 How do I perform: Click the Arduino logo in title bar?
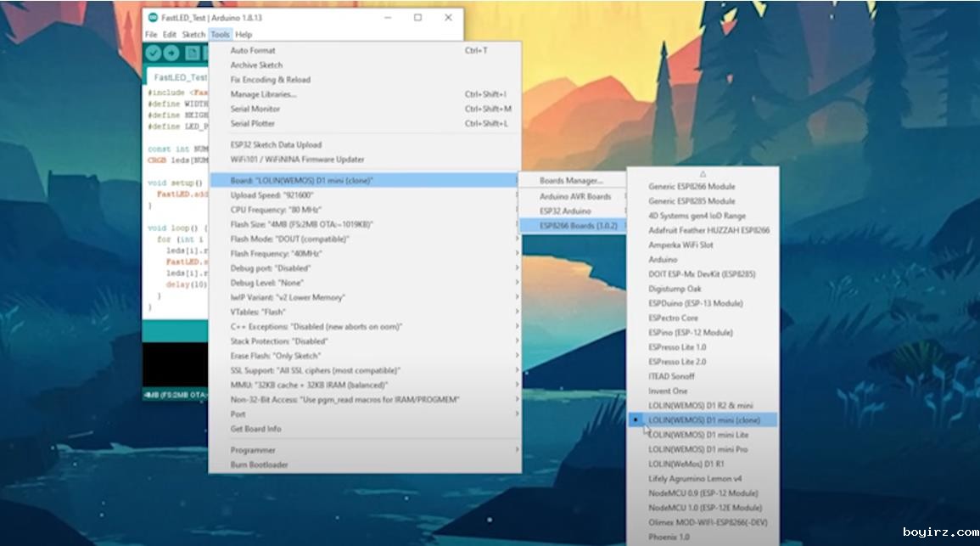click(x=152, y=18)
